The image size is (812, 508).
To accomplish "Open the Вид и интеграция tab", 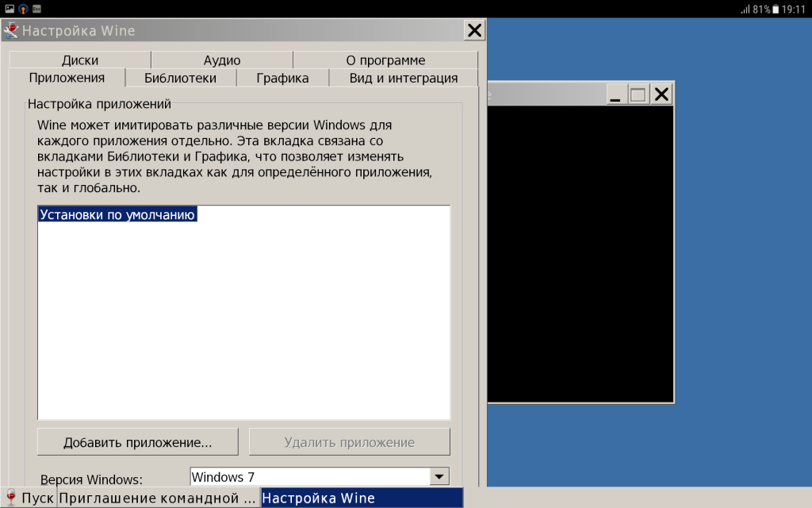I will click(404, 79).
